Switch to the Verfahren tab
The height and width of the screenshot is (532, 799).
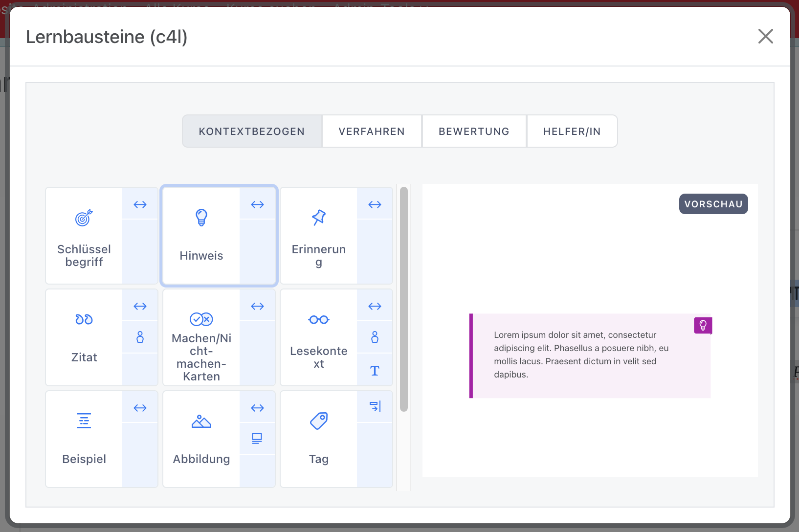[x=372, y=132]
